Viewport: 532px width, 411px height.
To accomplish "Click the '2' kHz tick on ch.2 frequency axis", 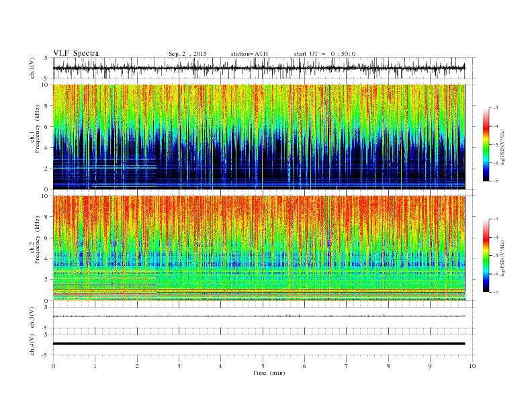I will pos(47,279).
